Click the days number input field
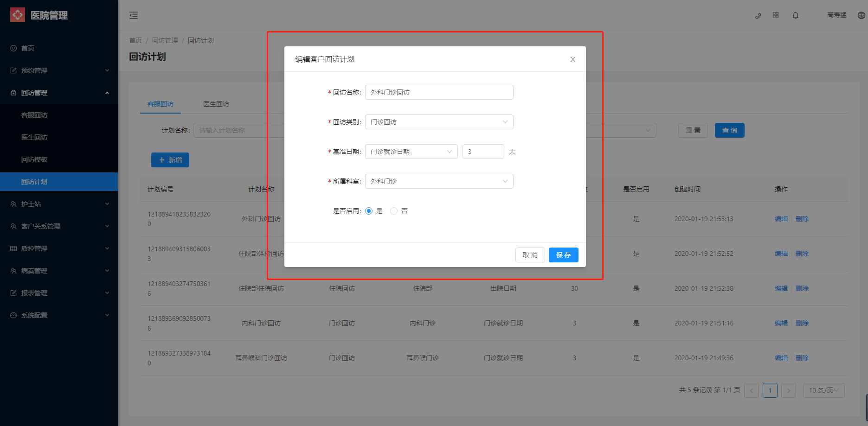 coord(483,152)
